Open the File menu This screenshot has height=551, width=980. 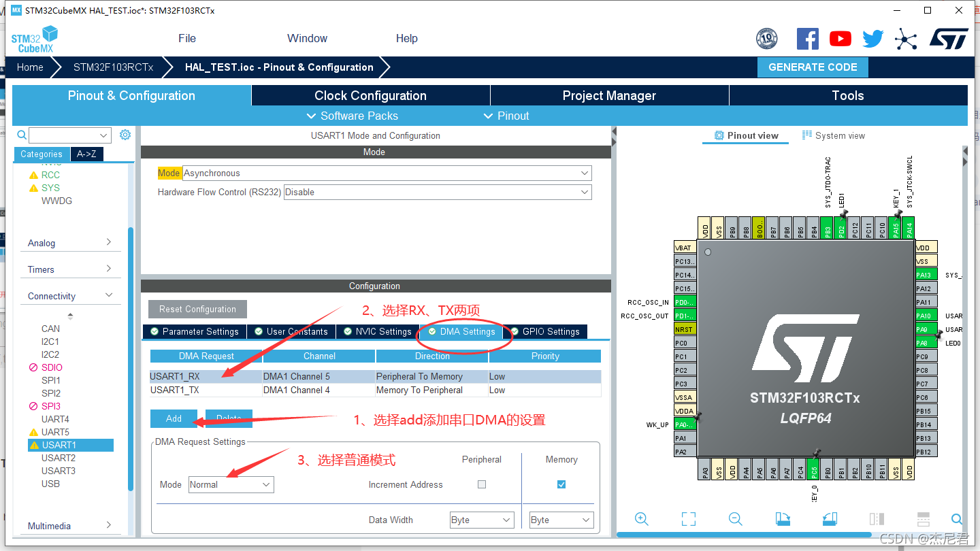coord(187,38)
